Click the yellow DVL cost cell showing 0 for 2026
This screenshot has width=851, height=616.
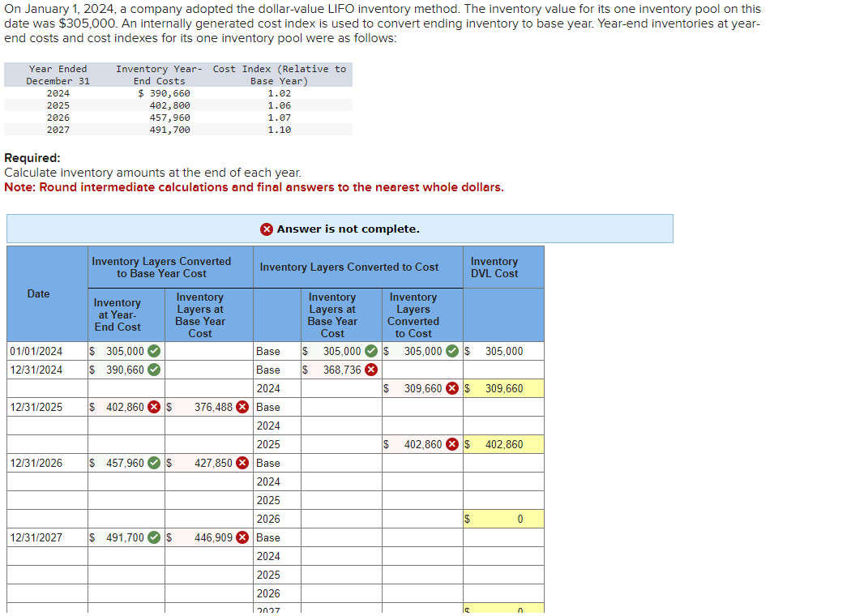point(503,519)
